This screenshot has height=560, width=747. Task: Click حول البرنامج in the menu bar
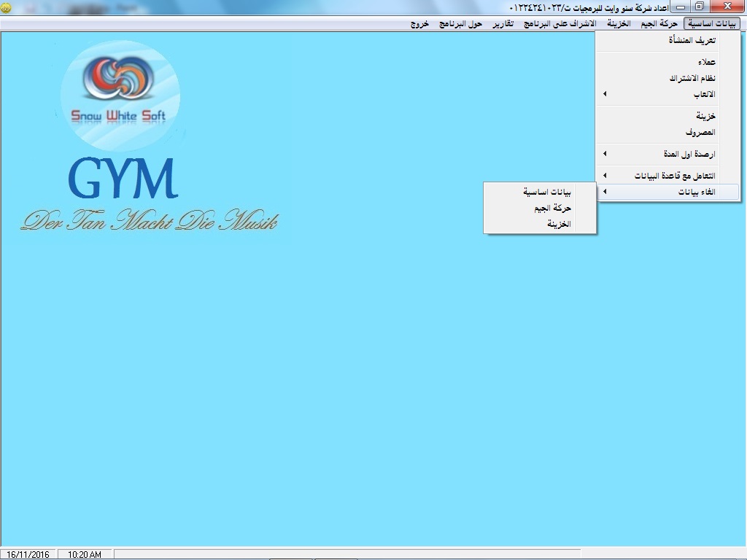pos(460,23)
